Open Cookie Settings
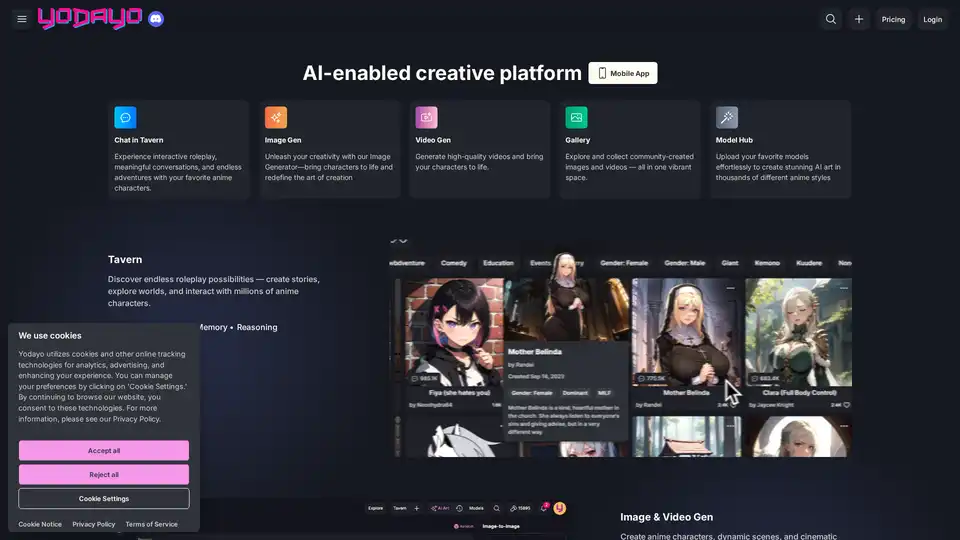The height and width of the screenshot is (540, 960). click(104, 499)
